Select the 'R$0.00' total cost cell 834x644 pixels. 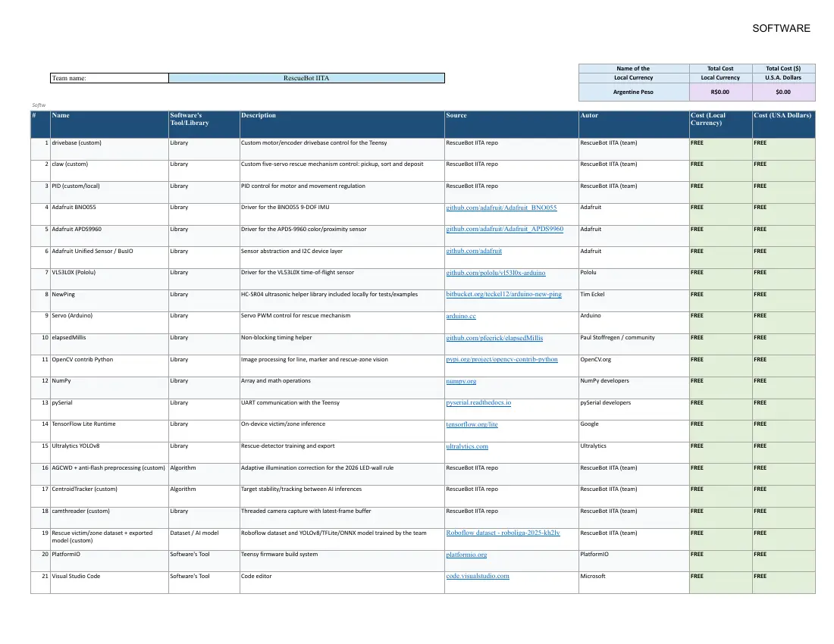720,92
